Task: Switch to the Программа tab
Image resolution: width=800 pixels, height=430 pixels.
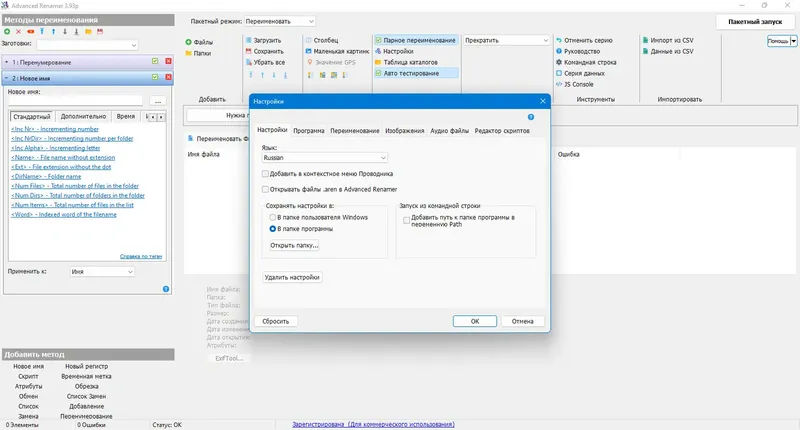Action: [x=309, y=131]
